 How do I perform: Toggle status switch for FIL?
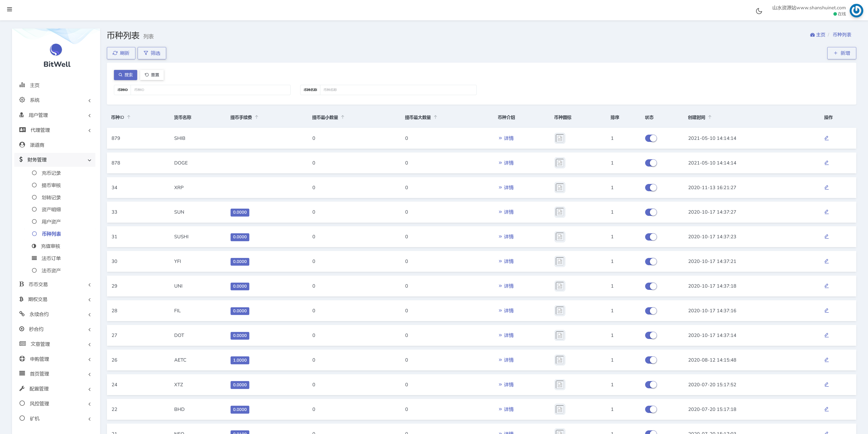651,311
